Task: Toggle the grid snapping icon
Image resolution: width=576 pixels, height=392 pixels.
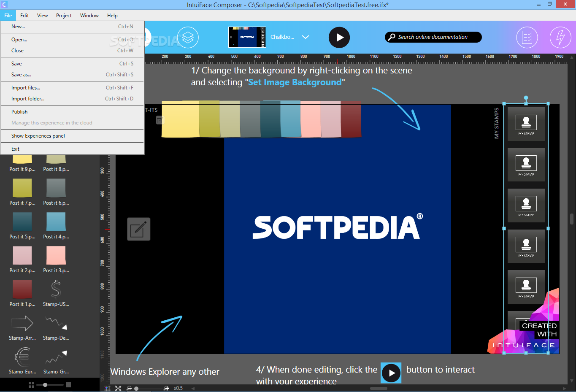Action: coord(107,388)
